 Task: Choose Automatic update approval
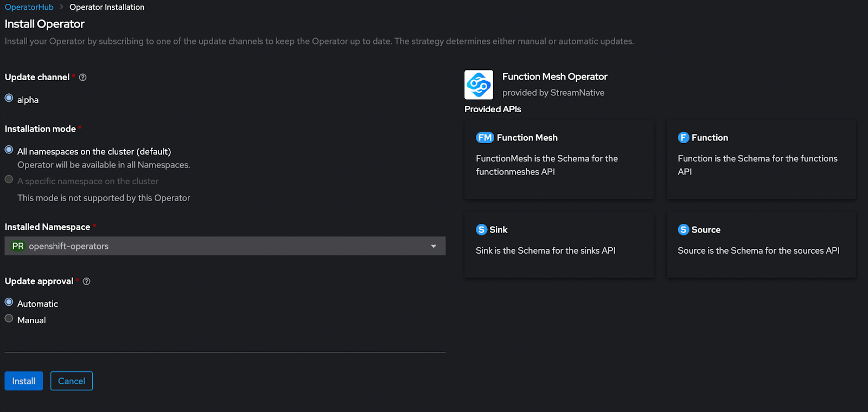tap(9, 302)
